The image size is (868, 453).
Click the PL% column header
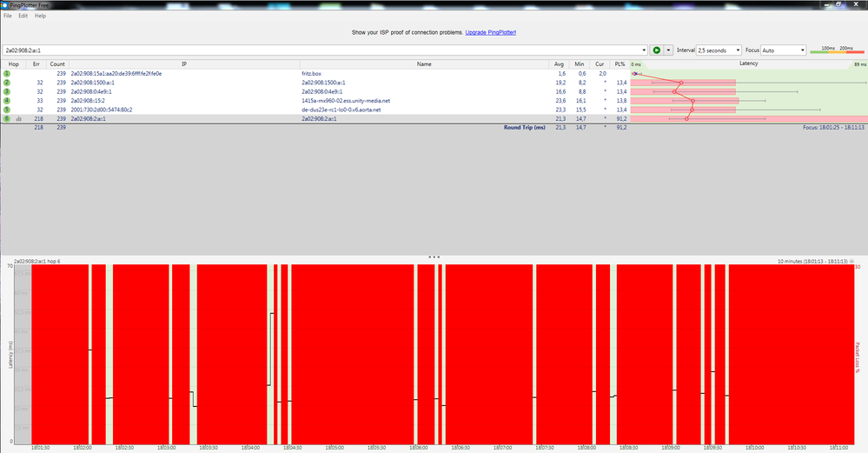[x=620, y=64]
